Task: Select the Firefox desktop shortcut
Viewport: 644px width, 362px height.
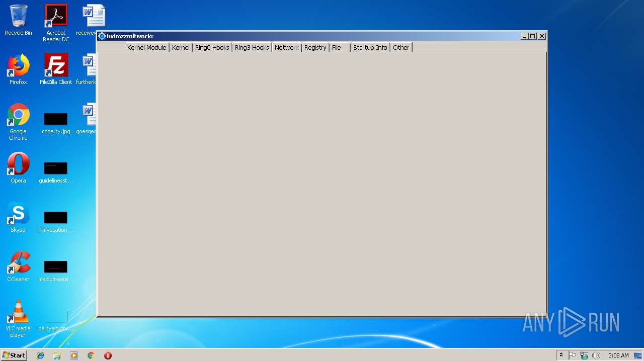Action: (x=18, y=69)
